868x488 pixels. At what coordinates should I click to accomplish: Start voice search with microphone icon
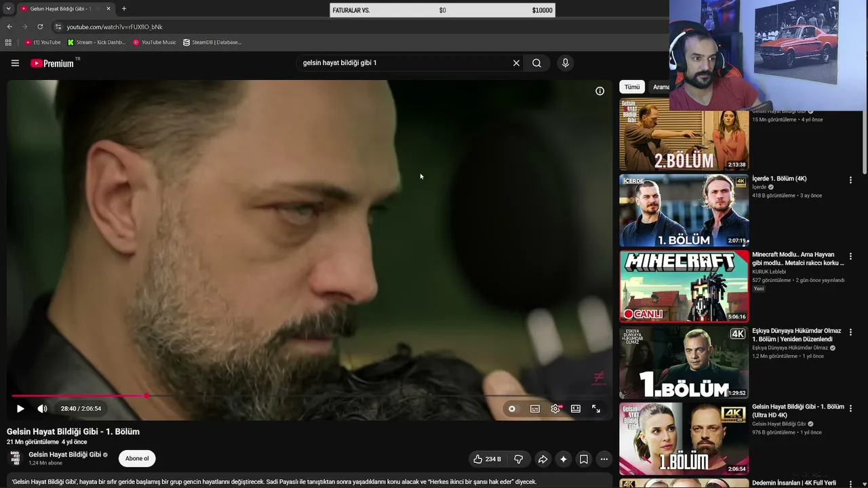coord(566,63)
